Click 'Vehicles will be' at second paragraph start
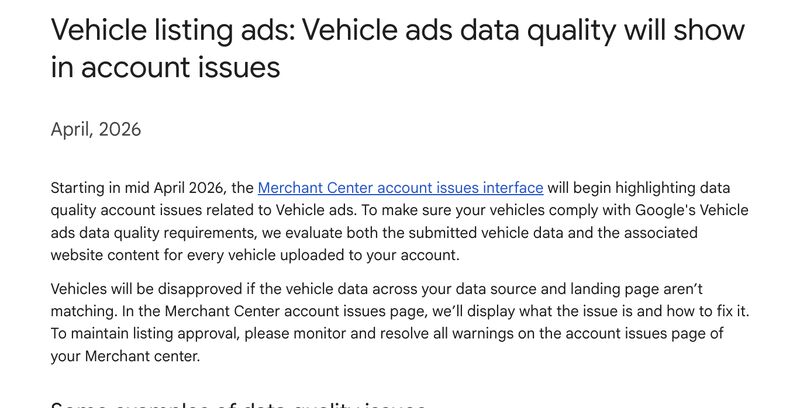800x408 pixels. coord(100,290)
